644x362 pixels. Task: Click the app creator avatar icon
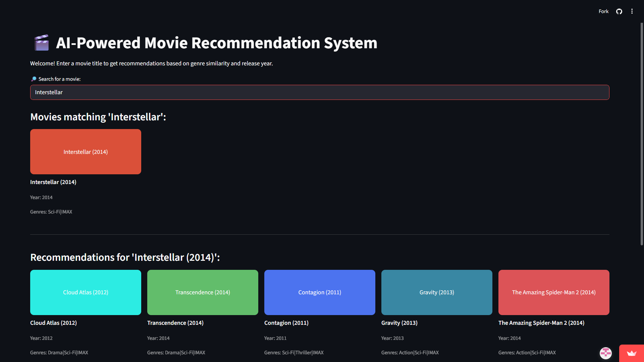(605, 353)
